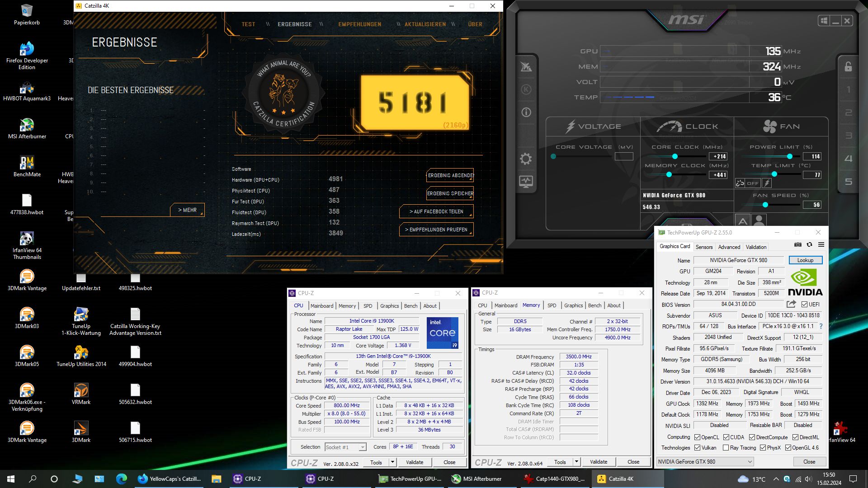Take a GPU-Z screenshot with camera icon
This screenshot has height=488, width=868.
(798, 244)
